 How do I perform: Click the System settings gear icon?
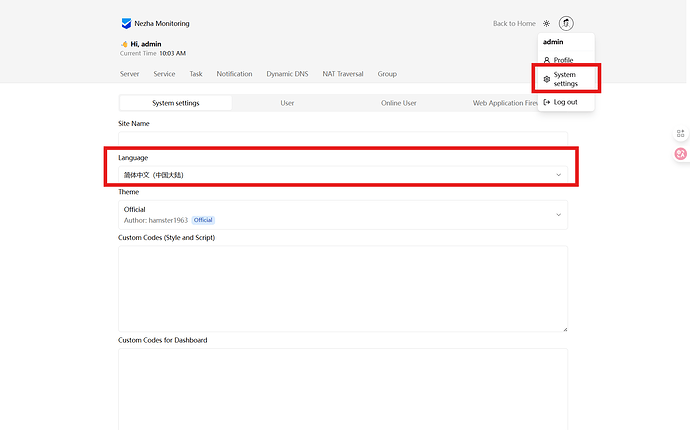point(547,79)
